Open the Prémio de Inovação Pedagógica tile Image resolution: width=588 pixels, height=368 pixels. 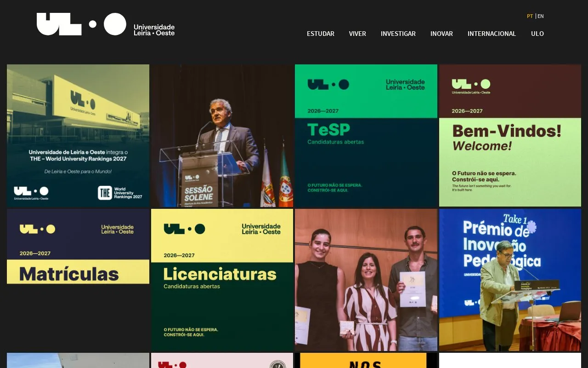point(510,280)
